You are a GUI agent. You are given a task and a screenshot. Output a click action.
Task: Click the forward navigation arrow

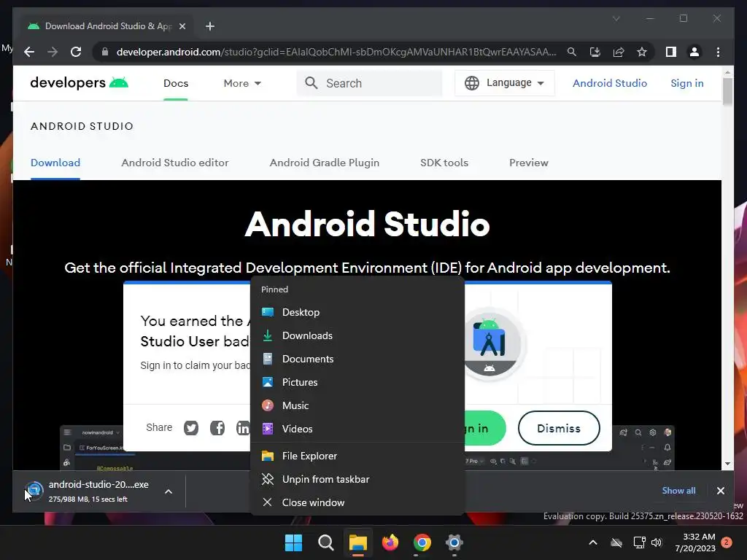(x=53, y=52)
